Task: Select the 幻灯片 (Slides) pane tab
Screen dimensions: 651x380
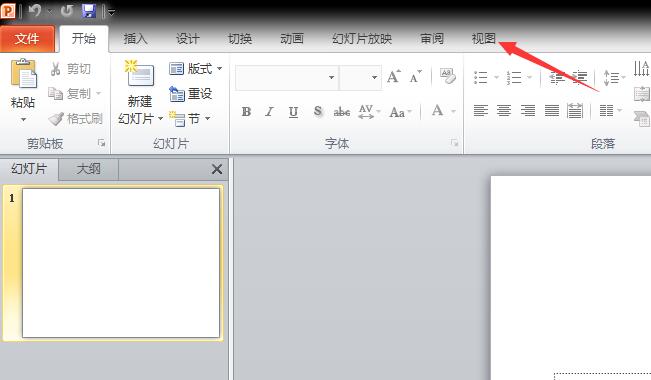Action: coord(29,169)
